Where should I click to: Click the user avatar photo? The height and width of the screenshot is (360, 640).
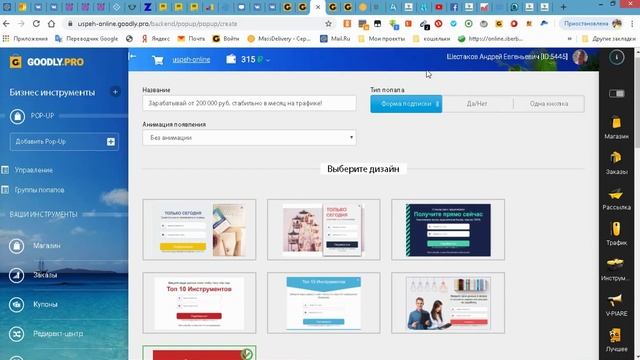[580, 57]
